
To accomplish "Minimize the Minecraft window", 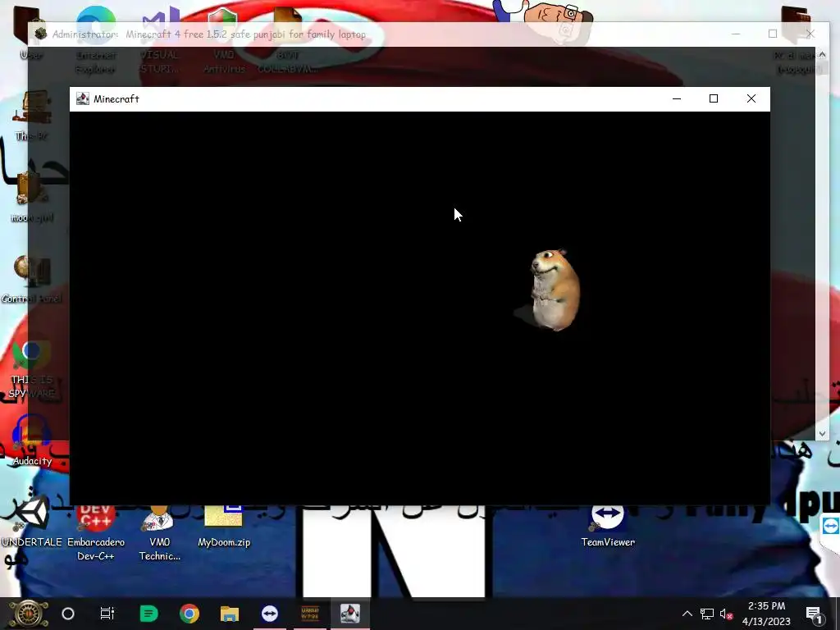I will pos(677,98).
